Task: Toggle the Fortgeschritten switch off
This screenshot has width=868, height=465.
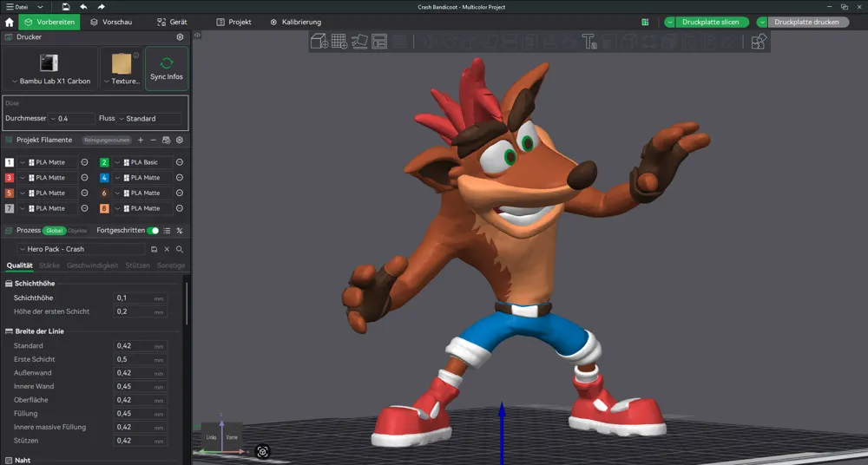Action: click(153, 230)
